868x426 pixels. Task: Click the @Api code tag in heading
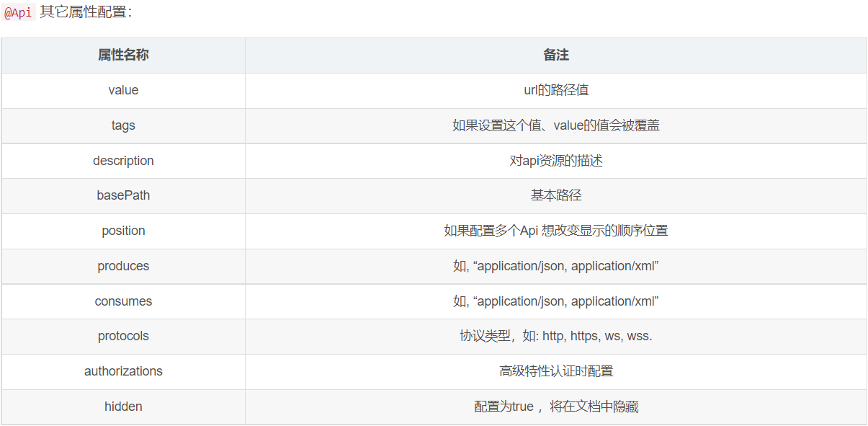[x=18, y=13]
